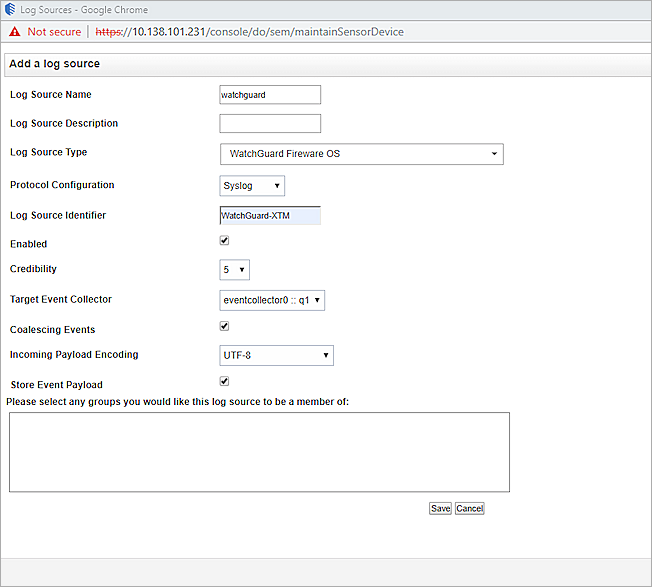Uncheck the Coalescing Events checkbox

pos(225,326)
